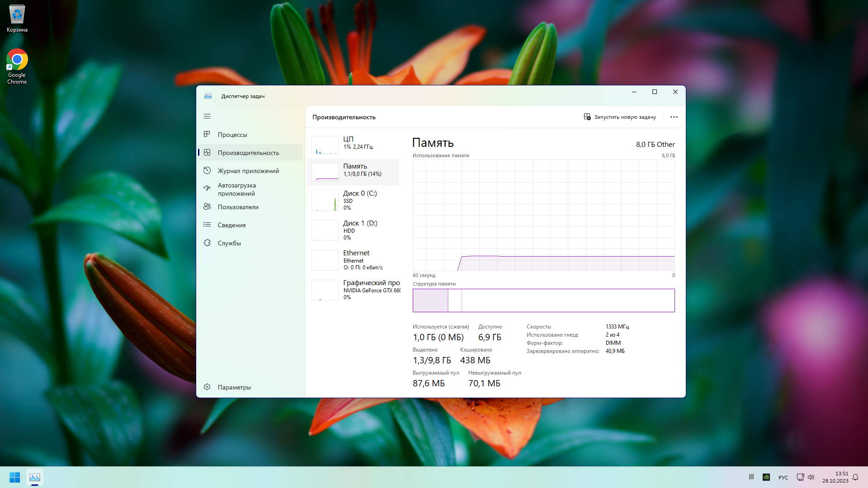Open the Windows Start menu
The height and width of the screenshot is (488, 868).
point(14,477)
